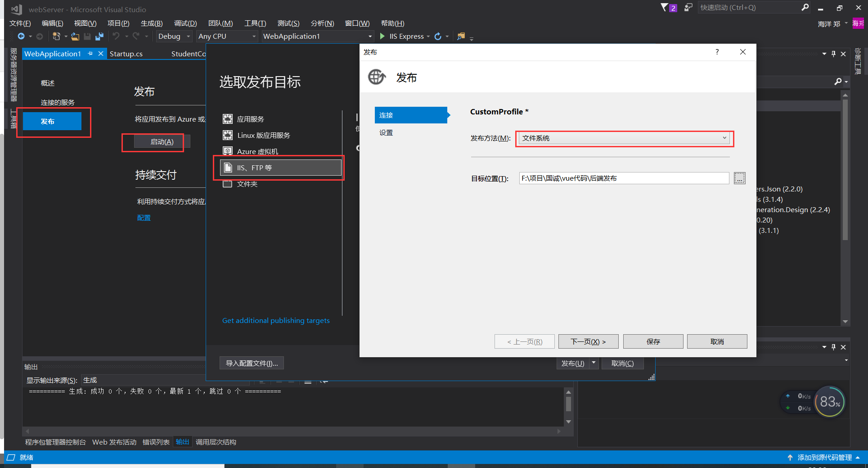Open the 程序包管理器控制台 tab
868x468 pixels.
pyautogui.click(x=55, y=442)
